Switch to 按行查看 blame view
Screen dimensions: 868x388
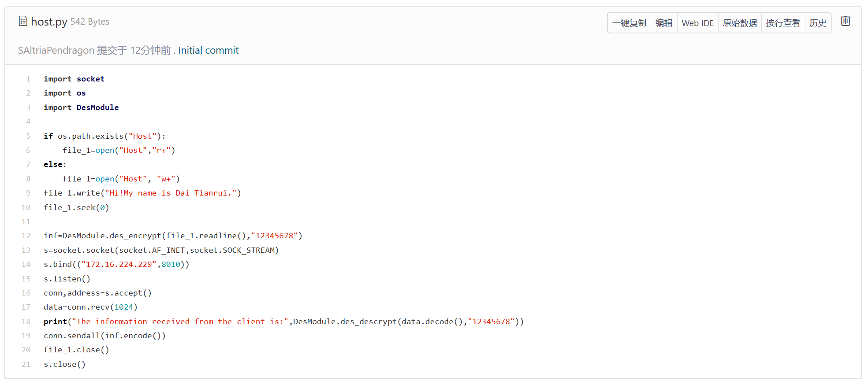tap(783, 23)
